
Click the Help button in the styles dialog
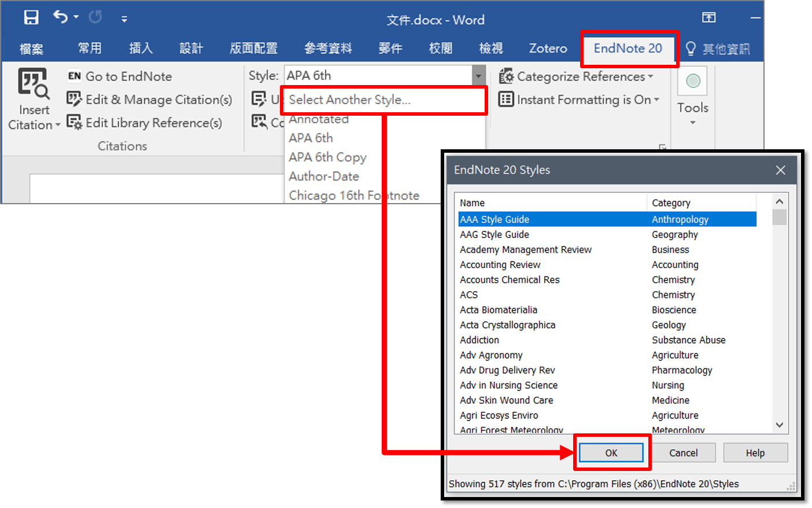755,452
